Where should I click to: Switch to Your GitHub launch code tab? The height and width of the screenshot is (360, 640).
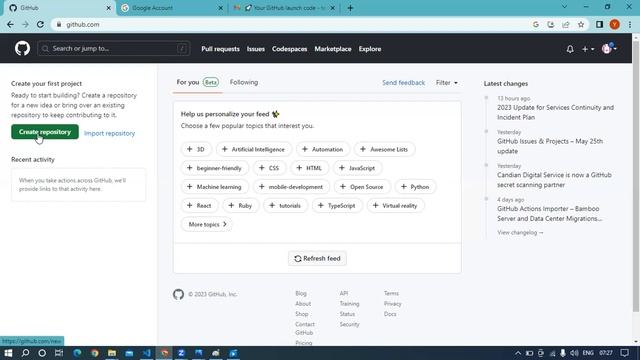(284, 8)
